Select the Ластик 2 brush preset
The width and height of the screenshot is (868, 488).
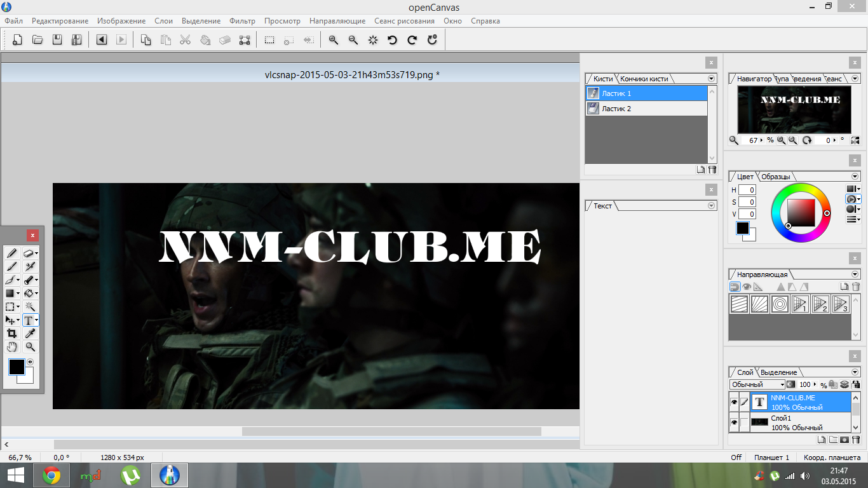click(646, 109)
